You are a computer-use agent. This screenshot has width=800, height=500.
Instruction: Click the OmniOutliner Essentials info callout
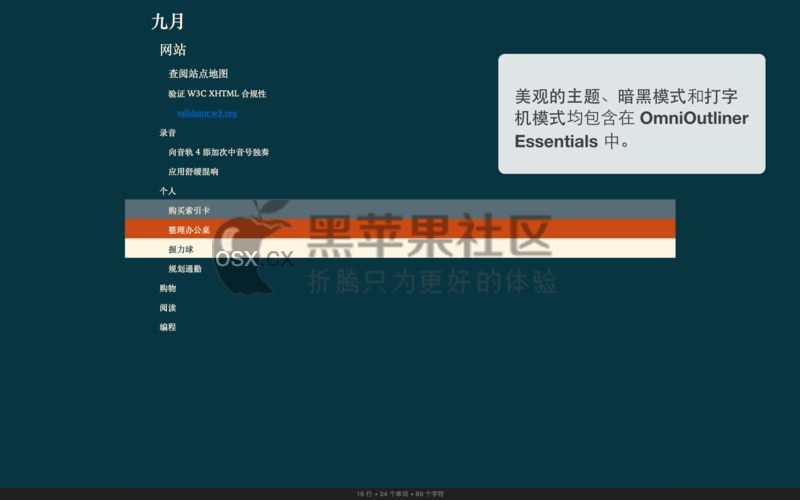(x=632, y=114)
